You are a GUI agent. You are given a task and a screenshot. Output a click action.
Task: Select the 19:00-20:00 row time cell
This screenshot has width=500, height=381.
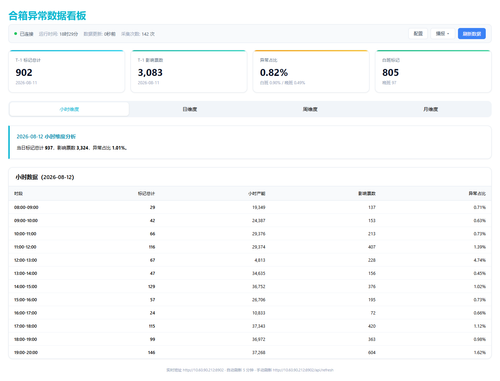click(26, 353)
